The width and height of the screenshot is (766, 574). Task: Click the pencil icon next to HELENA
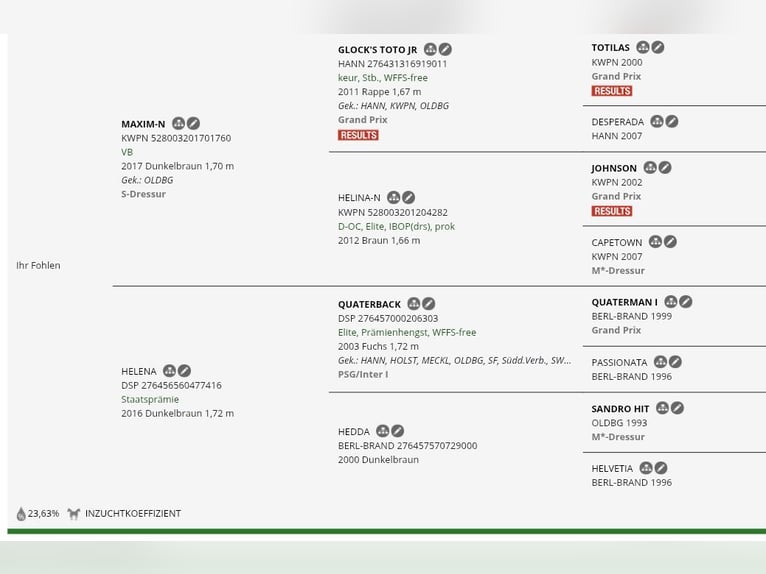(184, 371)
